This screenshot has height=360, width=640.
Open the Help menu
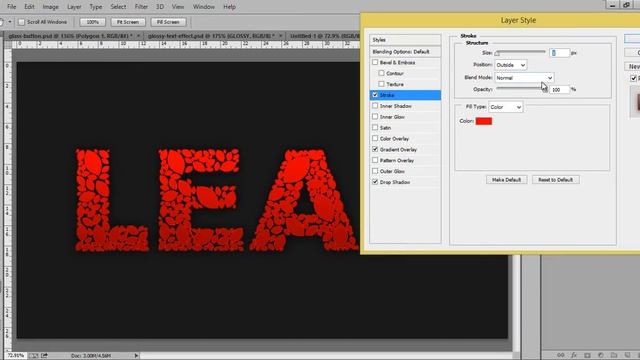tap(229, 7)
